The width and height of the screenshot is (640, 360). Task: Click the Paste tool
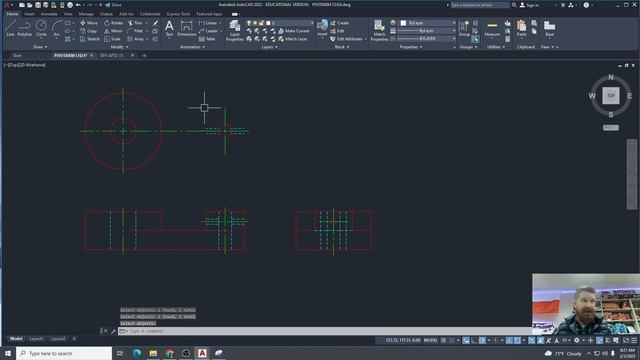click(x=522, y=28)
